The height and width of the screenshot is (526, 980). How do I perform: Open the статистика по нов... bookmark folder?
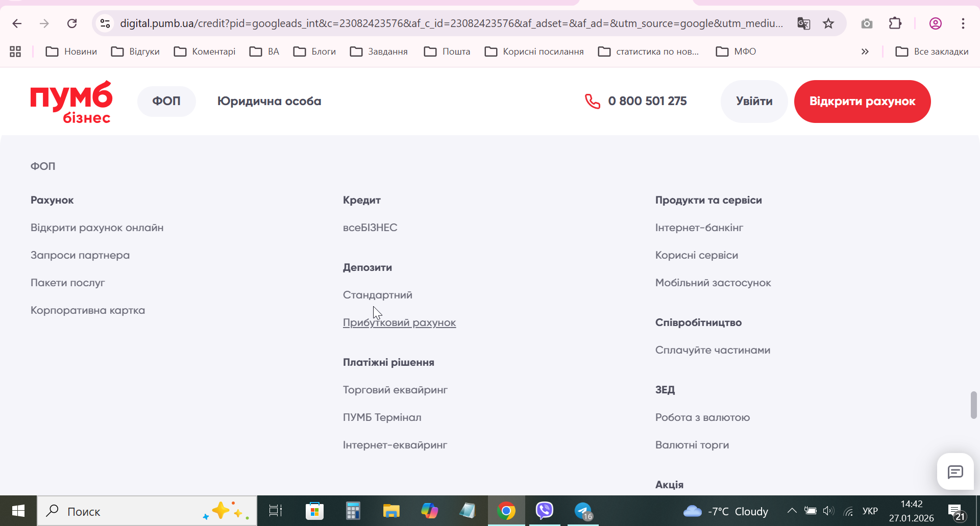coord(648,52)
